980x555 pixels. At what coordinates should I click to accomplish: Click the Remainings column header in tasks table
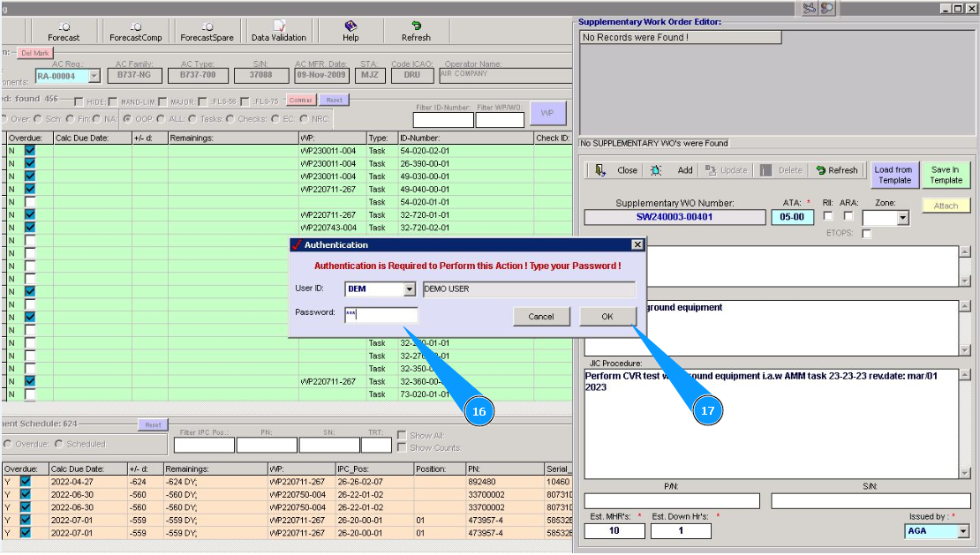233,138
